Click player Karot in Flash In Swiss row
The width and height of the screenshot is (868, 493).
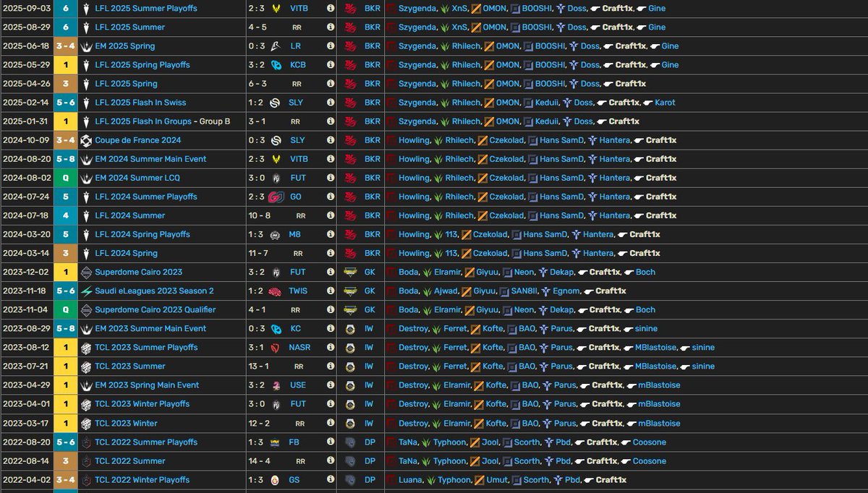664,102
